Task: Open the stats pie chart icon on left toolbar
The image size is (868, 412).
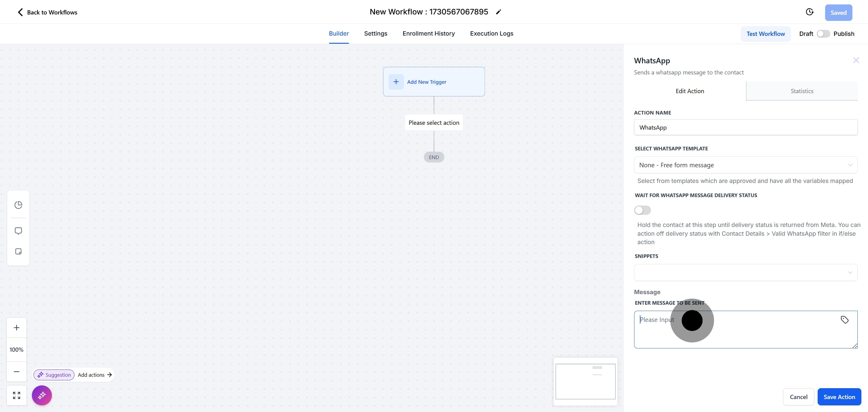Action: pyautogui.click(x=18, y=205)
